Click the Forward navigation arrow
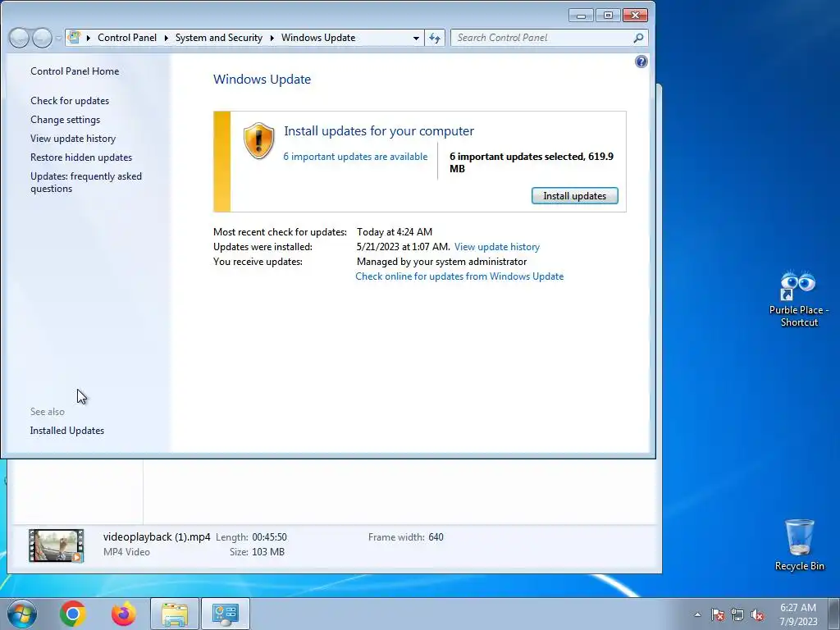The width and height of the screenshot is (840, 630). (42, 38)
